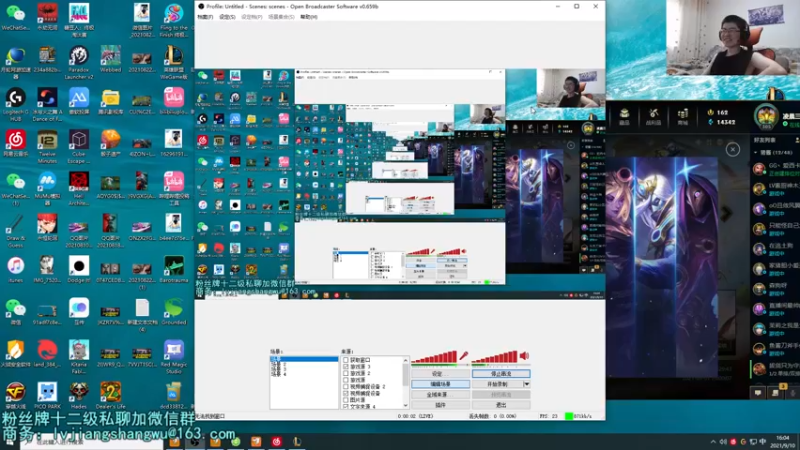Open 帮助(H) menu in OBS
The image size is (800, 450).
[x=309, y=17]
